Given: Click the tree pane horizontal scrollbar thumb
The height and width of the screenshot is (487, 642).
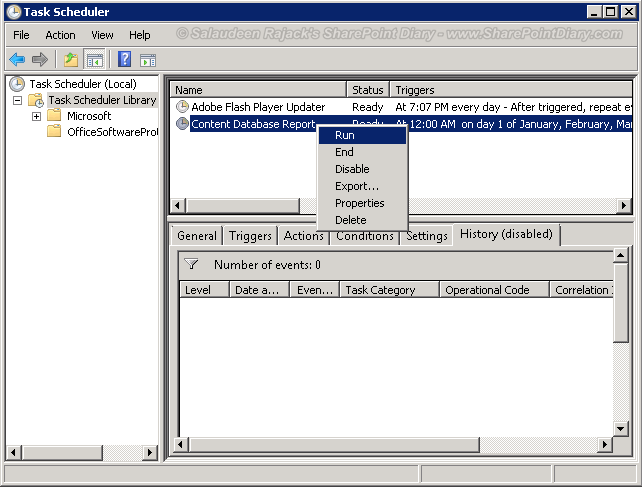Looking at the screenshot, I should [62, 453].
